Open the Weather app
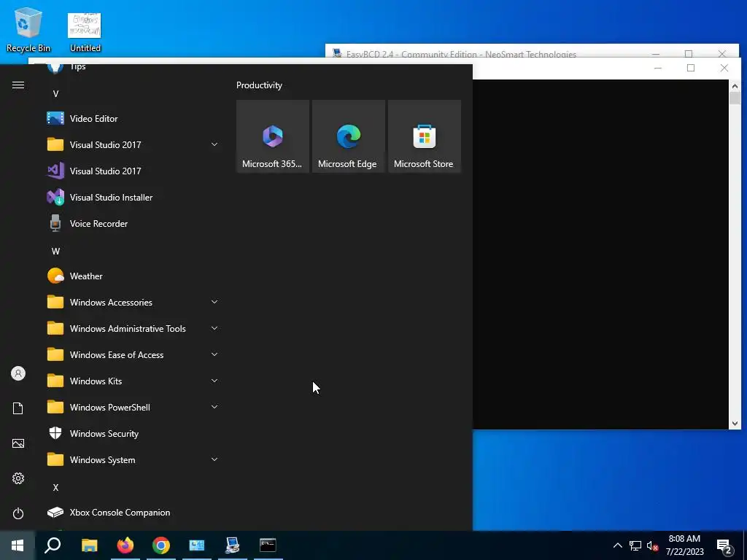The height and width of the screenshot is (560, 747). tap(133, 276)
